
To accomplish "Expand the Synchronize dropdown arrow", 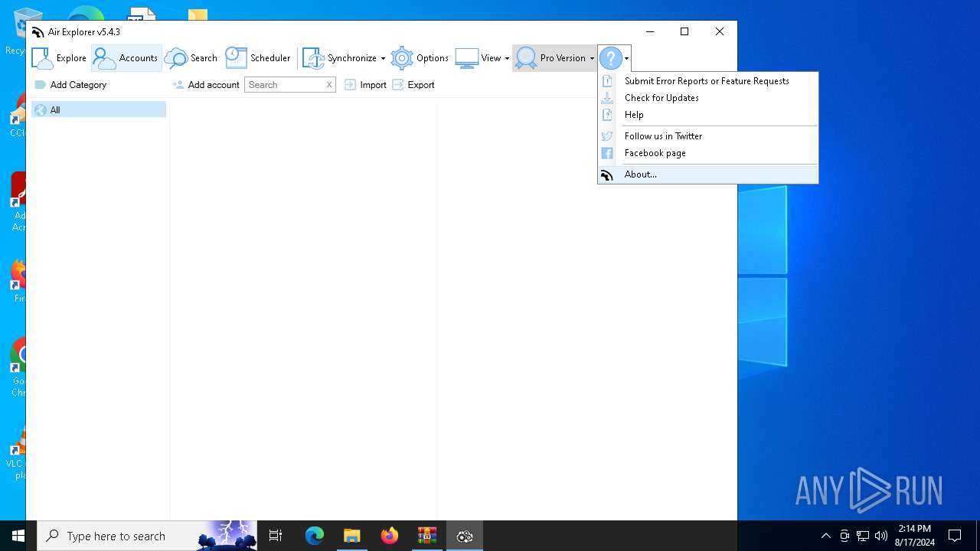I will point(383,58).
